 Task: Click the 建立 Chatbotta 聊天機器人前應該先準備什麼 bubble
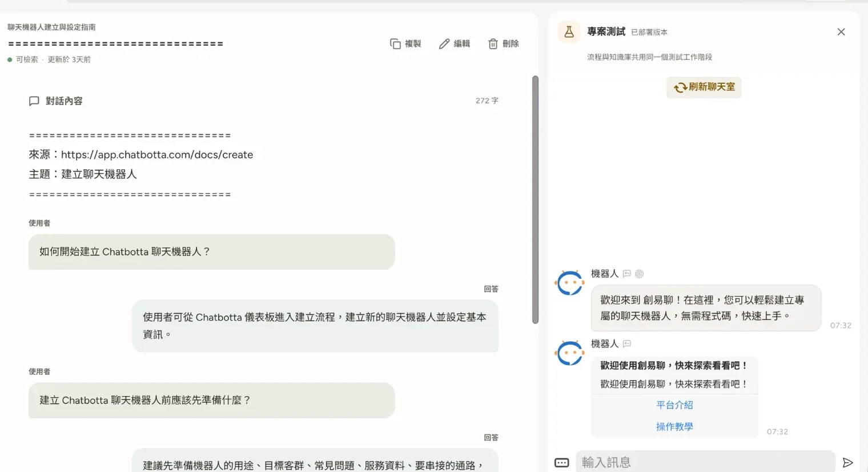pos(212,401)
